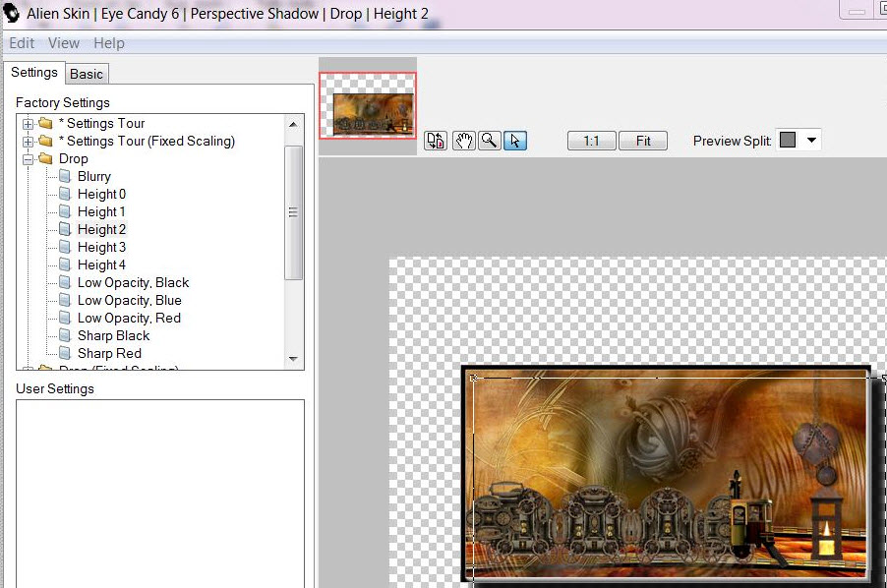Click the Settings Tour (Fixed Scaling) folder icon

[46, 141]
